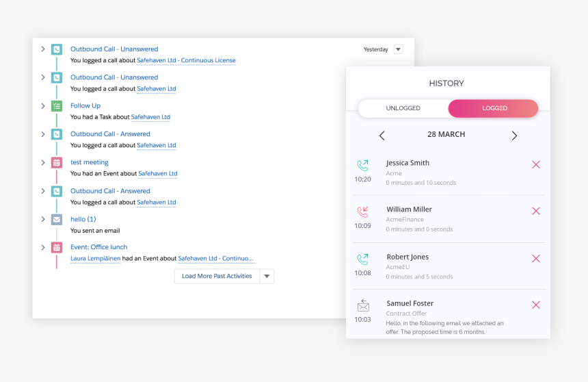Open Safehaven Ltd link under test meeting
This screenshot has height=382, width=588.
[158, 173]
